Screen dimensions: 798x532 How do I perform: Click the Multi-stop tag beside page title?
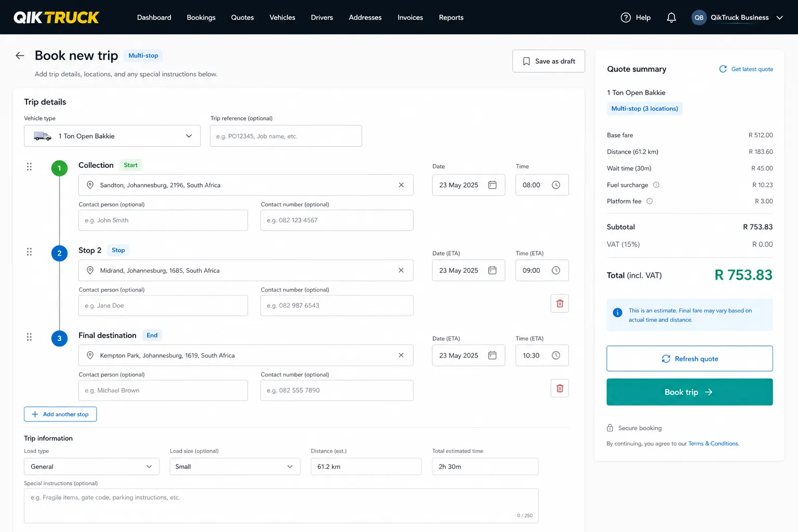click(143, 56)
